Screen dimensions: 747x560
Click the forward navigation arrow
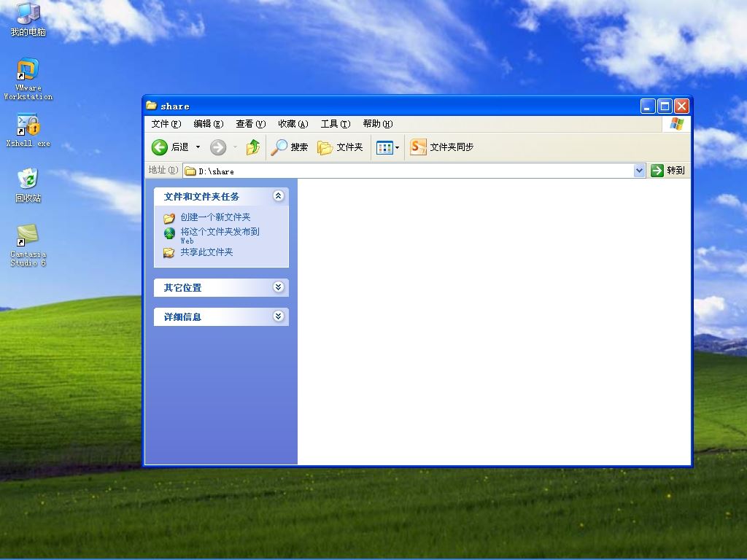218,147
